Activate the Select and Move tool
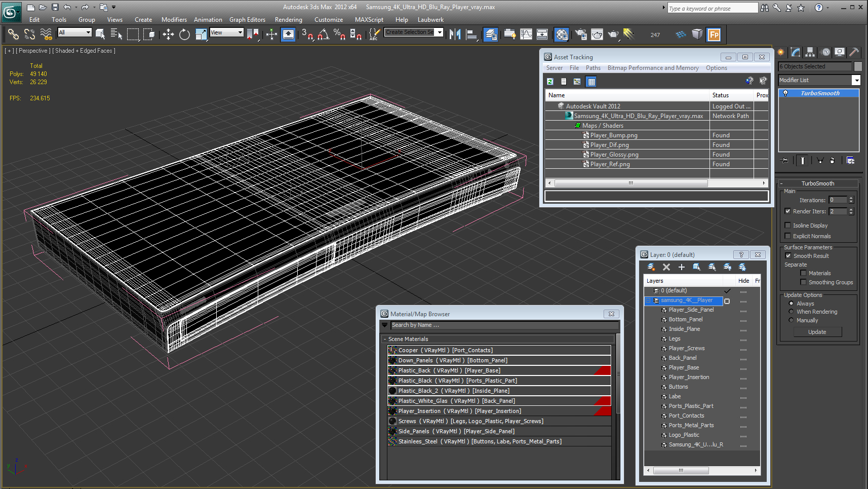Screen dimensions: 868x489 tap(168, 34)
